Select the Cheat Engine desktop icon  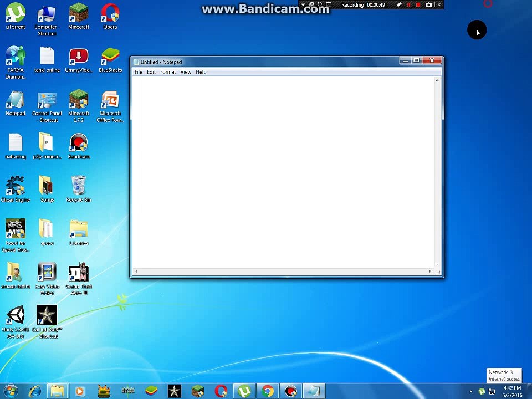click(x=16, y=190)
